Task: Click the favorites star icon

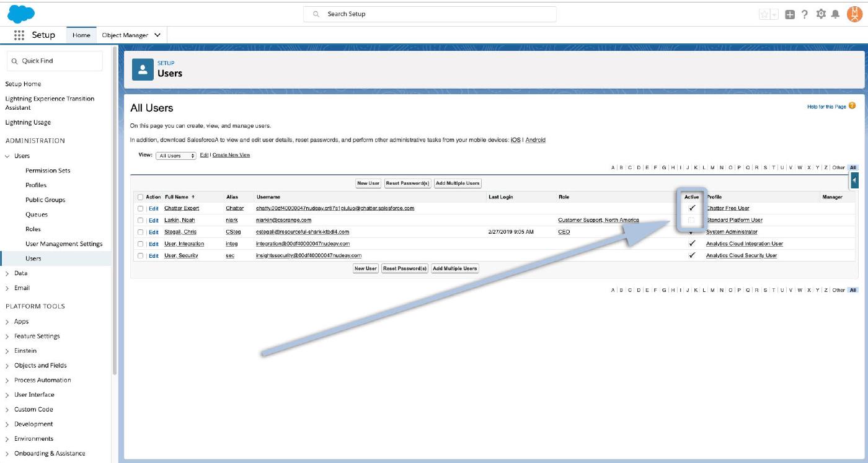Action: coord(764,14)
